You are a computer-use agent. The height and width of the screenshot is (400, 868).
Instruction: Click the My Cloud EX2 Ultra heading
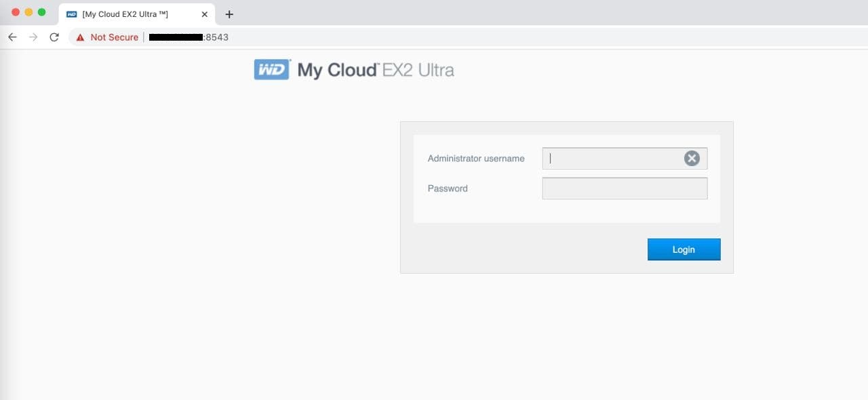(376, 70)
